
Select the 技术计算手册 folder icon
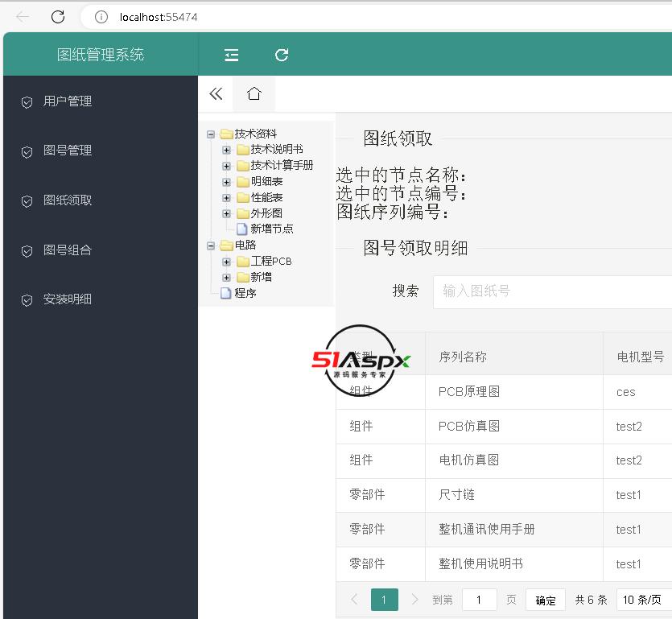(x=242, y=166)
